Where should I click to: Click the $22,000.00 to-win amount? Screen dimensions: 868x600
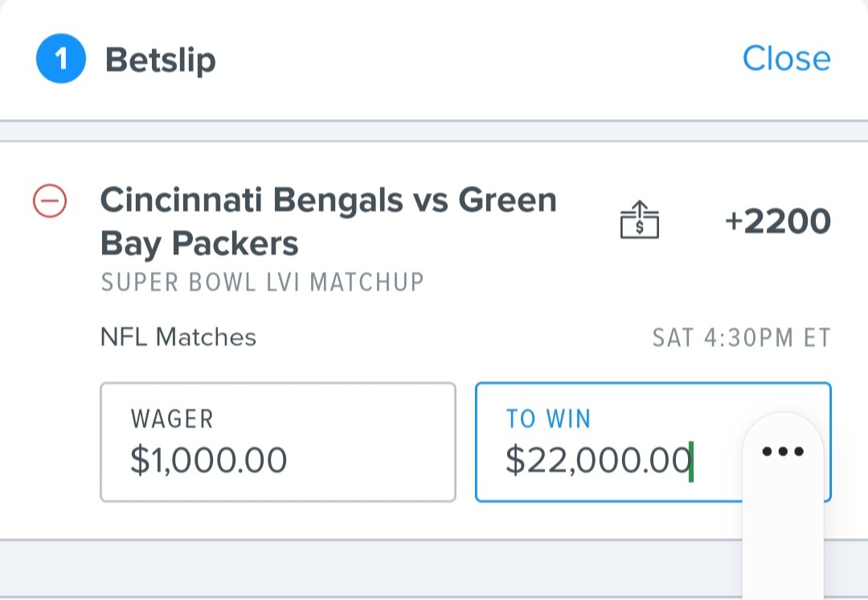click(598, 460)
